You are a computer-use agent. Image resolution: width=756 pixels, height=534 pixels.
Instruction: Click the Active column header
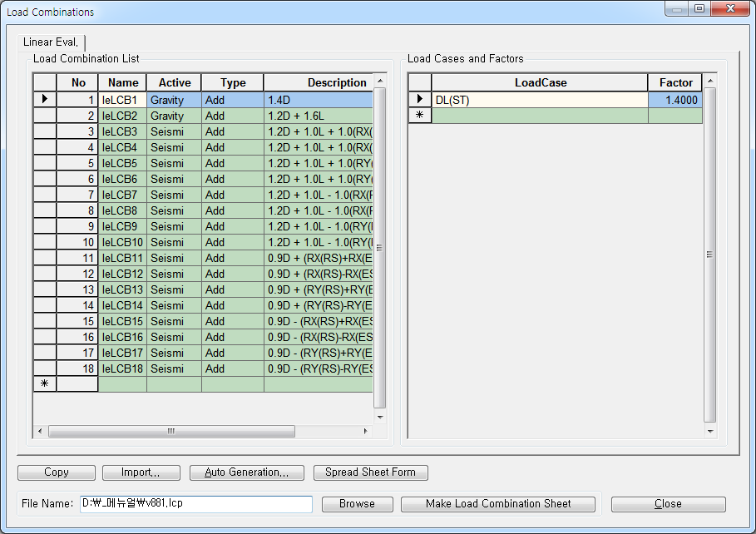(174, 83)
